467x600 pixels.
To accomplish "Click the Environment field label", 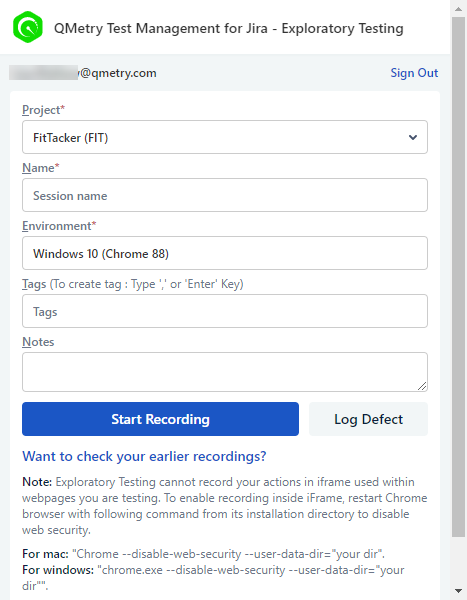I will [x=59, y=226].
